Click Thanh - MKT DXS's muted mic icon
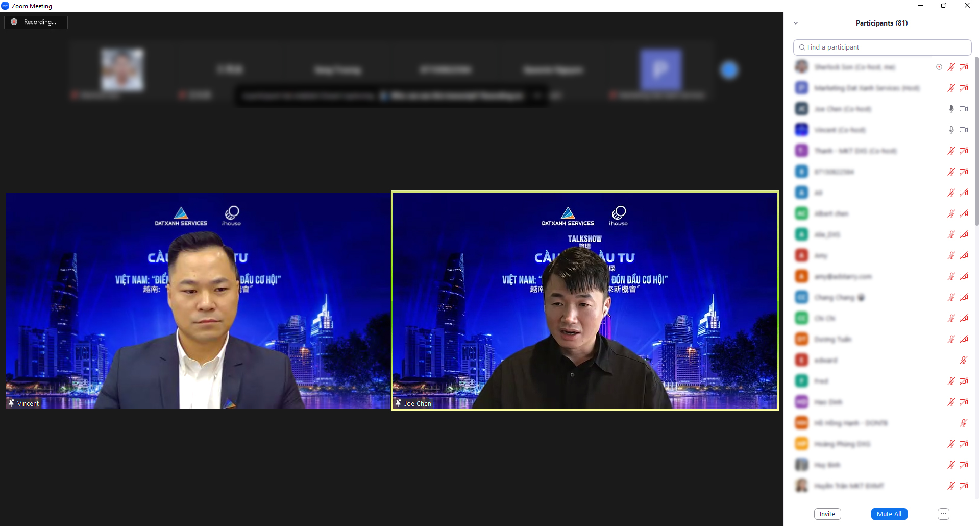 [951, 151]
